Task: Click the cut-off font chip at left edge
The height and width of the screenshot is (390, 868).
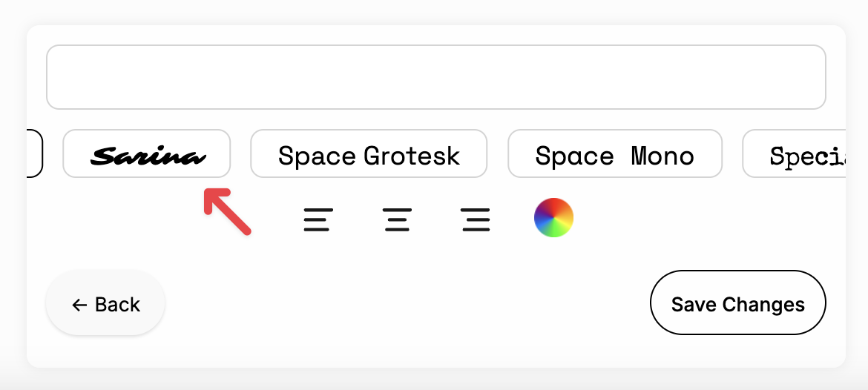Action: 34,154
